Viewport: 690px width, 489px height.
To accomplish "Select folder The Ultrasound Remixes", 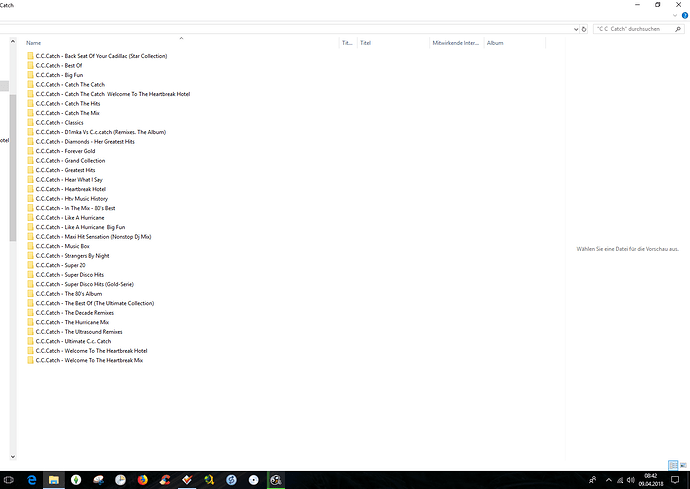I will (x=75, y=331).
